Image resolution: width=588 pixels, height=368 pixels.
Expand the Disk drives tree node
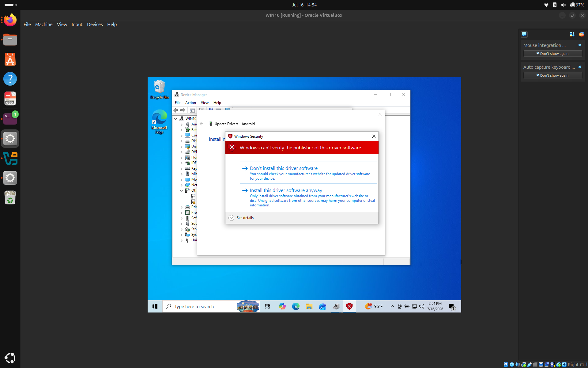pos(182,141)
